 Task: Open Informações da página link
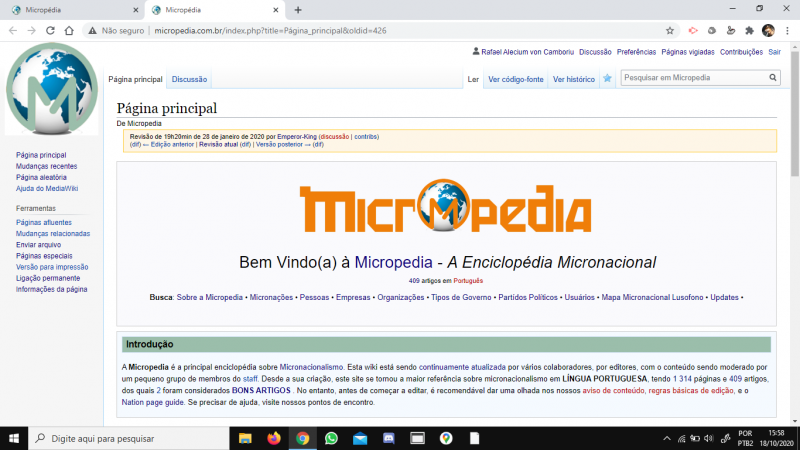tap(52, 289)
